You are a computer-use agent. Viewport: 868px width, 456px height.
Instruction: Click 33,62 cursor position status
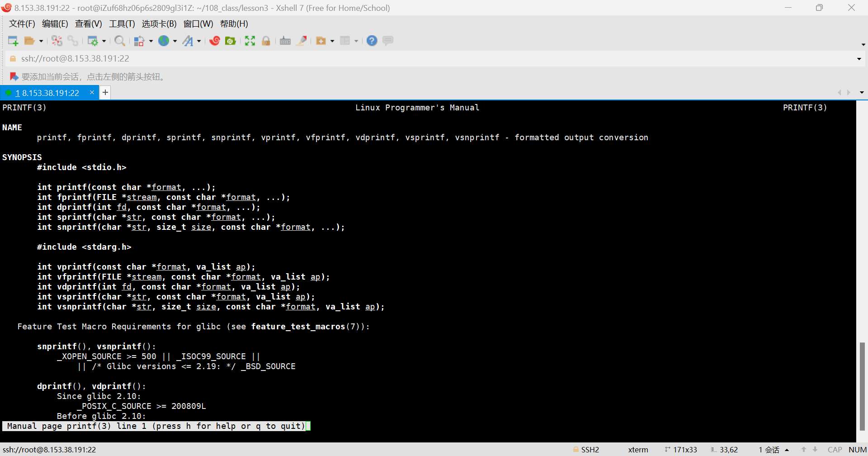[x=724, y=450]
